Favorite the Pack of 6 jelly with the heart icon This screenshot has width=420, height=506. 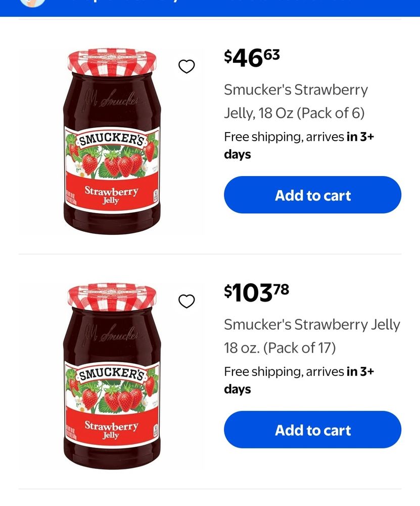point(187,66)
